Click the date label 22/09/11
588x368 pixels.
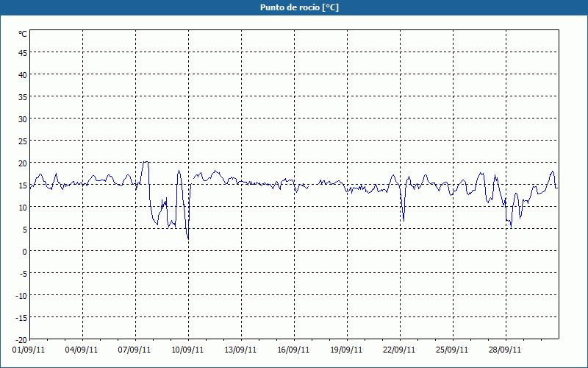coord(399,350)
